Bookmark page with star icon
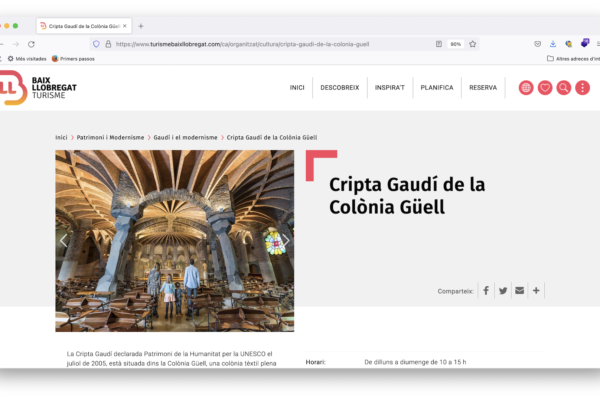The image size is (600, 400). click(472, 44)
